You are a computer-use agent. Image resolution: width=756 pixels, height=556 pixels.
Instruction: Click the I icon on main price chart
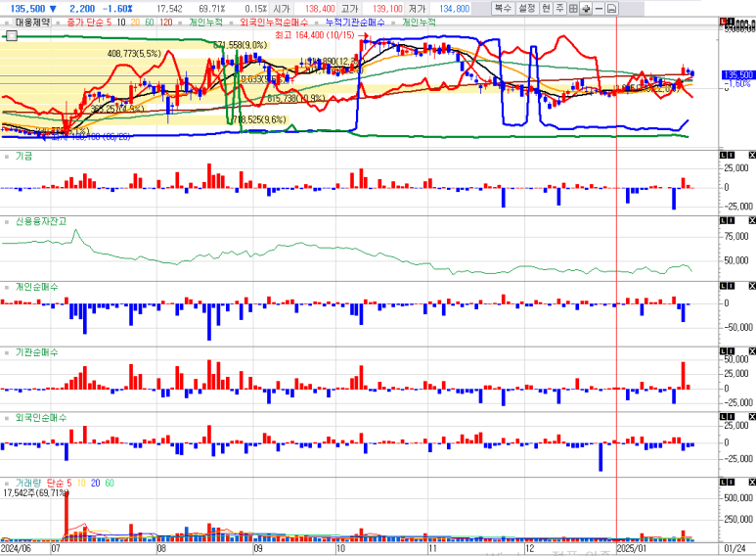[x=731, y=22]
